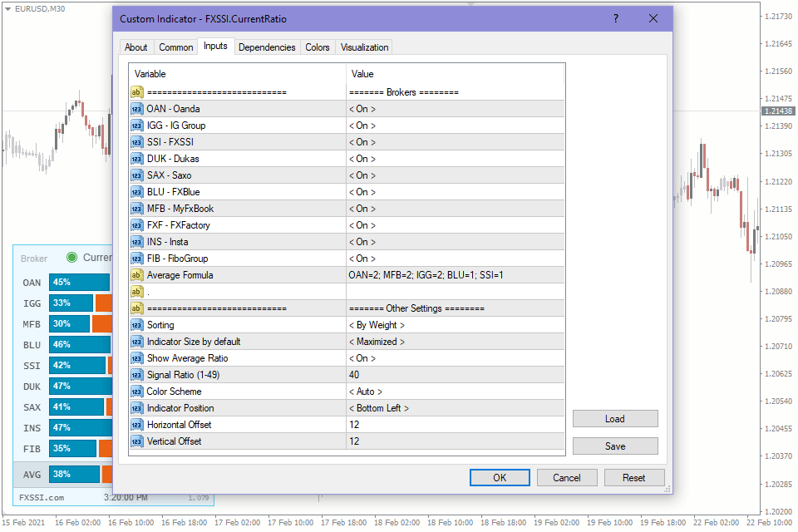Screen dimensions: 798x532
Task: Click the icon beside SSI - FXSSI
Action: tap(137, 142)
